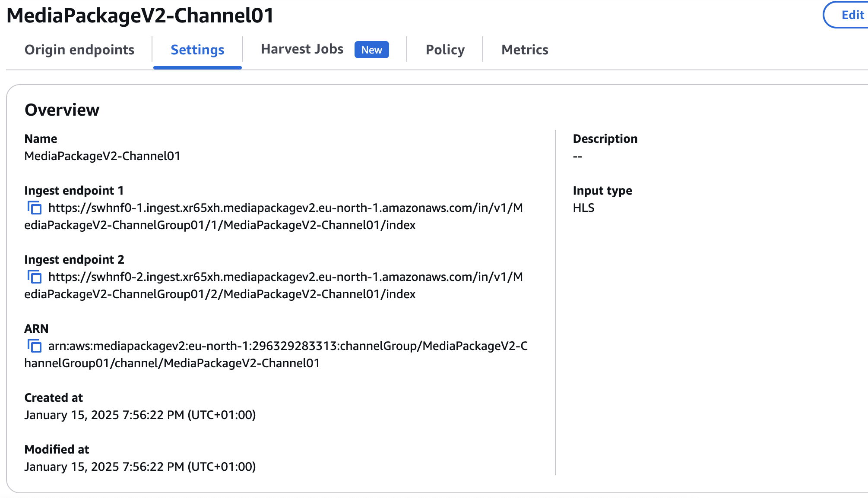Copy the channel ARN value

[x=34, y=346]
